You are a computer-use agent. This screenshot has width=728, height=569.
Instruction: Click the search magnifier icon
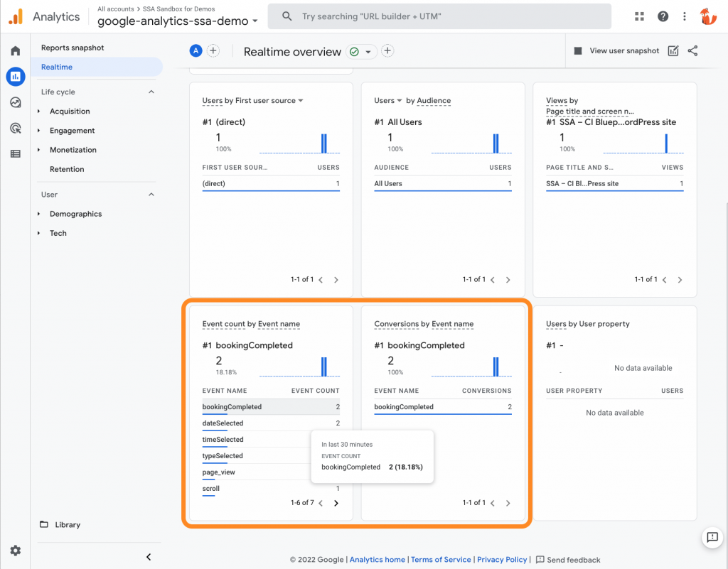287,16
